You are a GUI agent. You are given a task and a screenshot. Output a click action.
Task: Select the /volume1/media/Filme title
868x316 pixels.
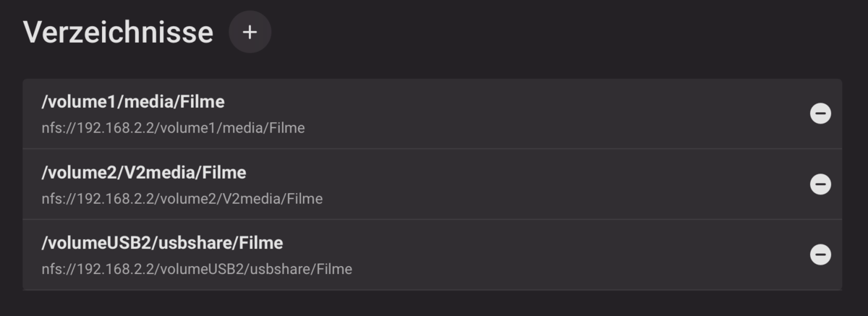pyautogui.click(x=133, y=102)
